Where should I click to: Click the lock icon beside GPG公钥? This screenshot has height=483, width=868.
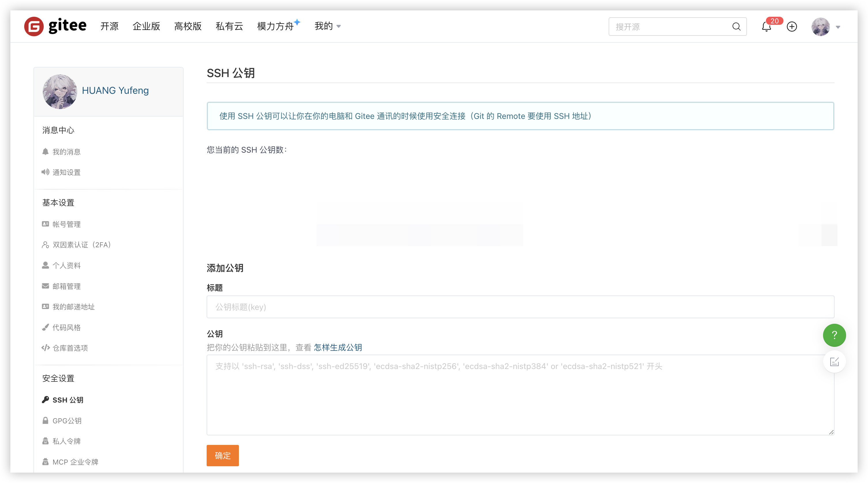pyautogui.click(x=45, y=421)
